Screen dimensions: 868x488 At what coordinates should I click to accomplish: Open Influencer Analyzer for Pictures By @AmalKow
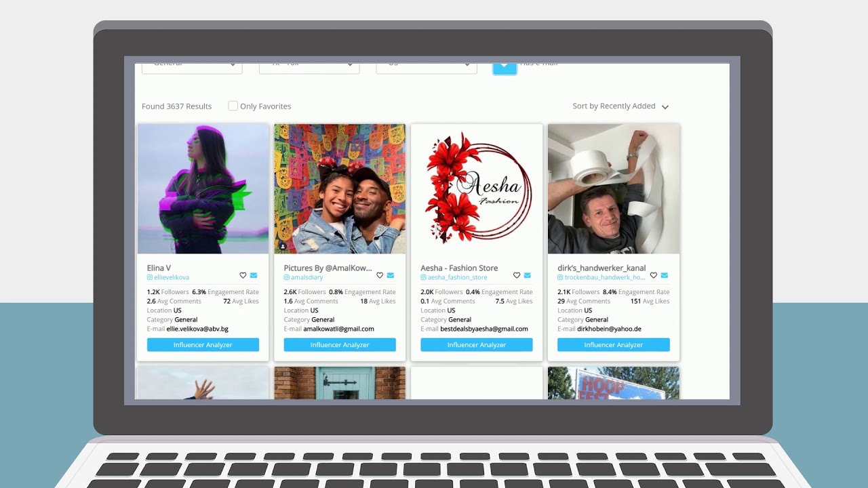[340, 345]
